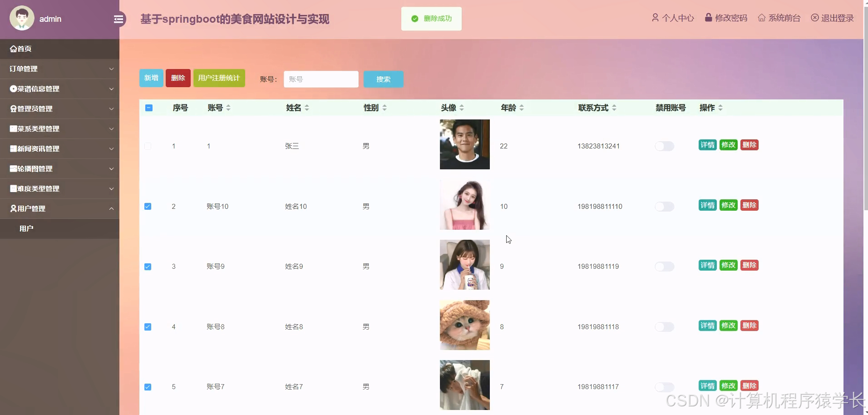Open 系统前台 via the home icon
Screen dimensions: 868x415
pyautogui.click(x=762, y=18)
